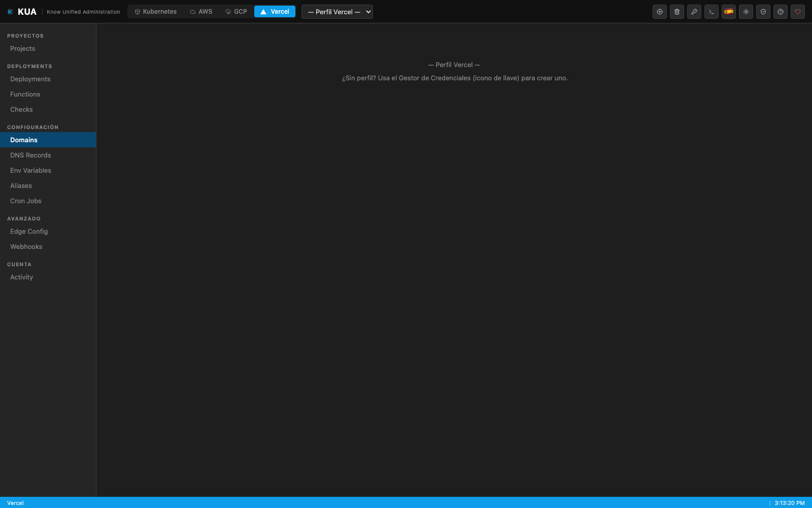Click the trash can delete icon
Viewport: 812px width, 508px height.
tap(677, 12)
